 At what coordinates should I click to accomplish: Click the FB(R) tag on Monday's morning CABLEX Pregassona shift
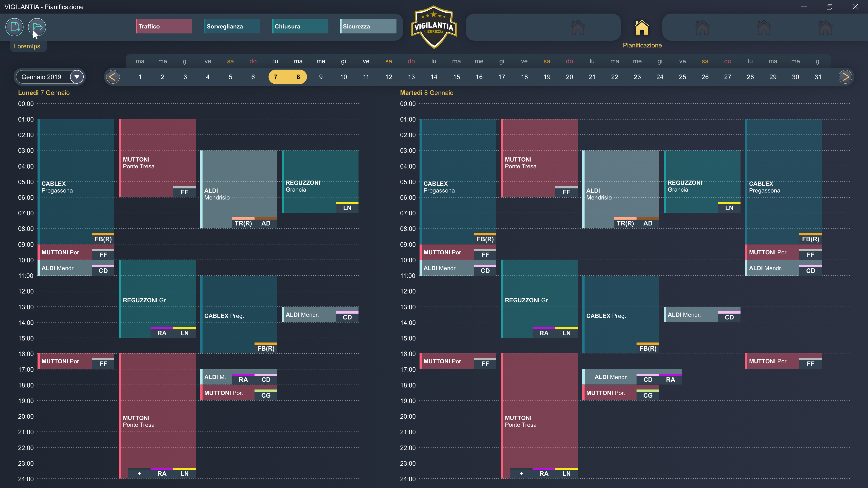click(x=103, y=239)
